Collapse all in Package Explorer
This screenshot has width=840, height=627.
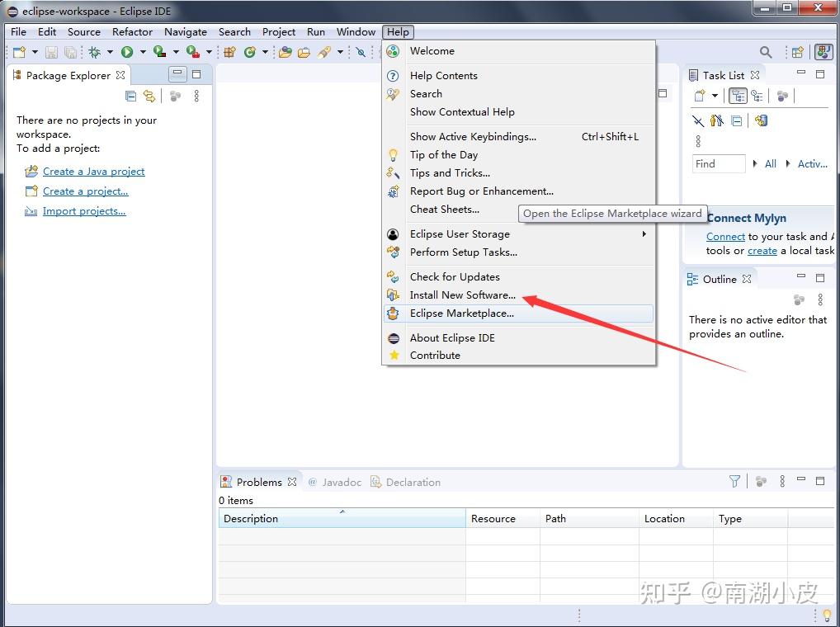[130, 96]
